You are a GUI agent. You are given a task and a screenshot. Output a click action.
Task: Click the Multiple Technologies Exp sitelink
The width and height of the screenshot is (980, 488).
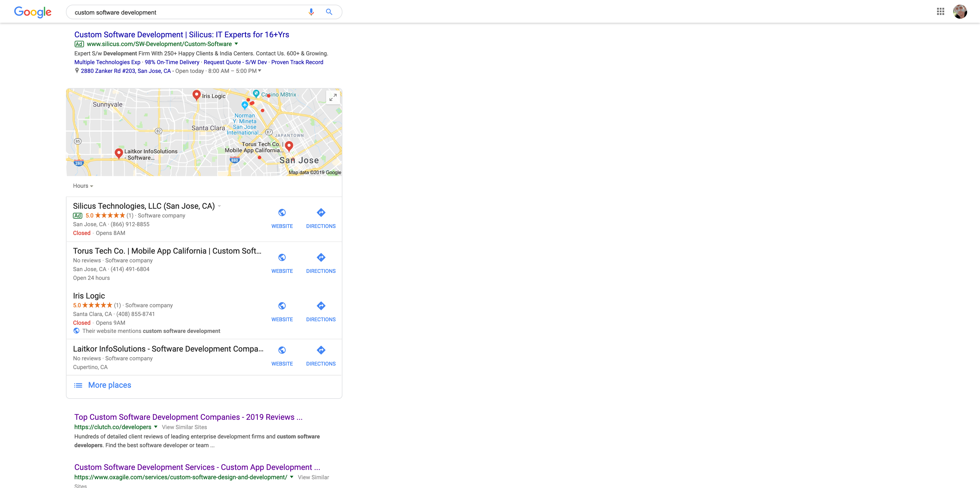pyautogui.click(x=107, y=62)
